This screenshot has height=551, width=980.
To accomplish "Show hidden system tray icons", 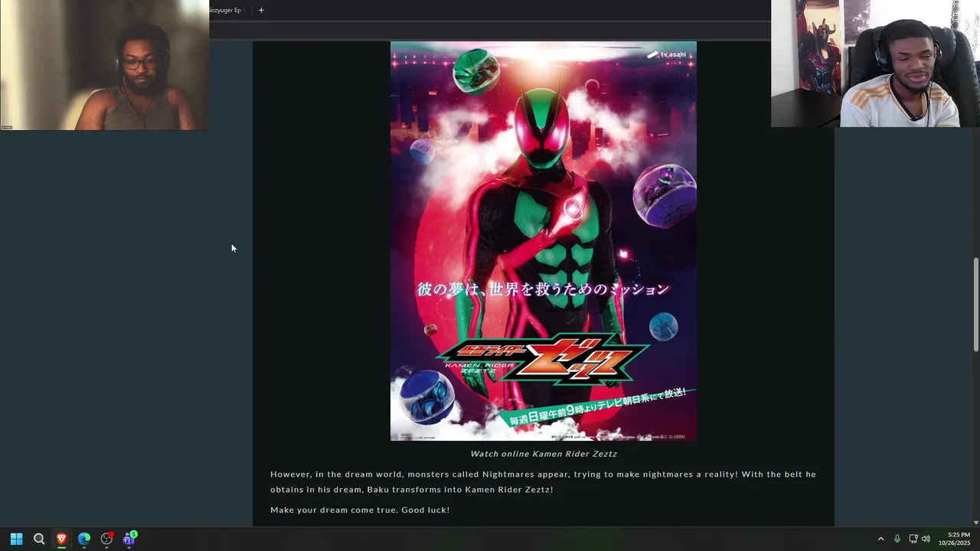I will 880,539.
